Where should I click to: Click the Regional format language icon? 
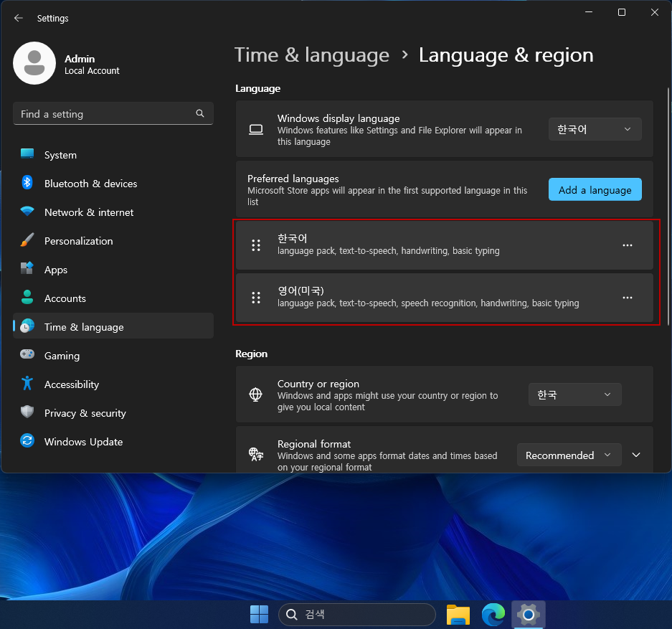(x=256, y=455)
